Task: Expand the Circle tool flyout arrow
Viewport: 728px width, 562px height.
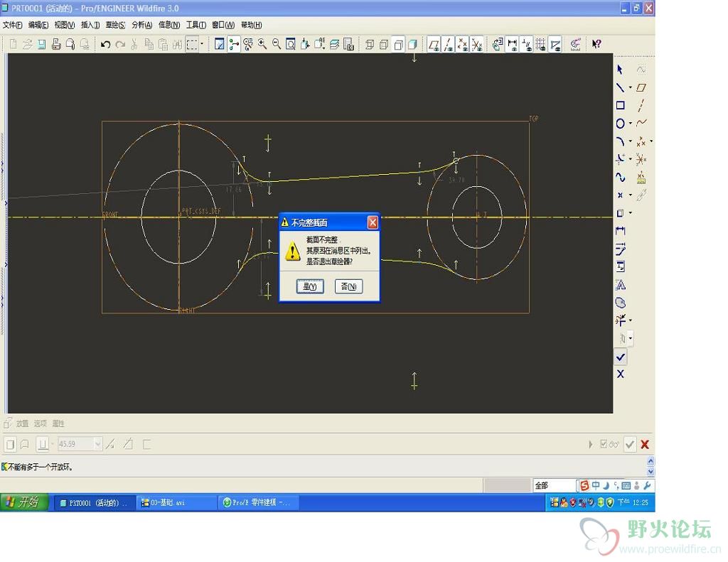Action: pos(630,124)
